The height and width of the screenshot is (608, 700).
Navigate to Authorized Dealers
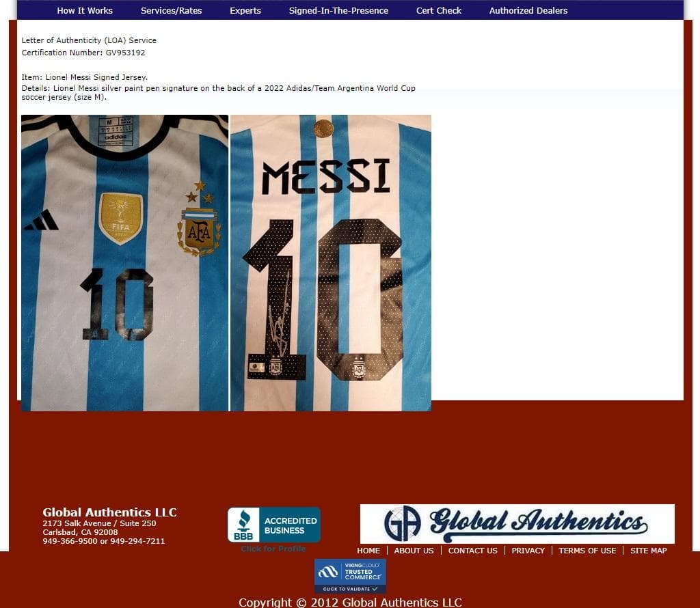[x=528, y=10]
